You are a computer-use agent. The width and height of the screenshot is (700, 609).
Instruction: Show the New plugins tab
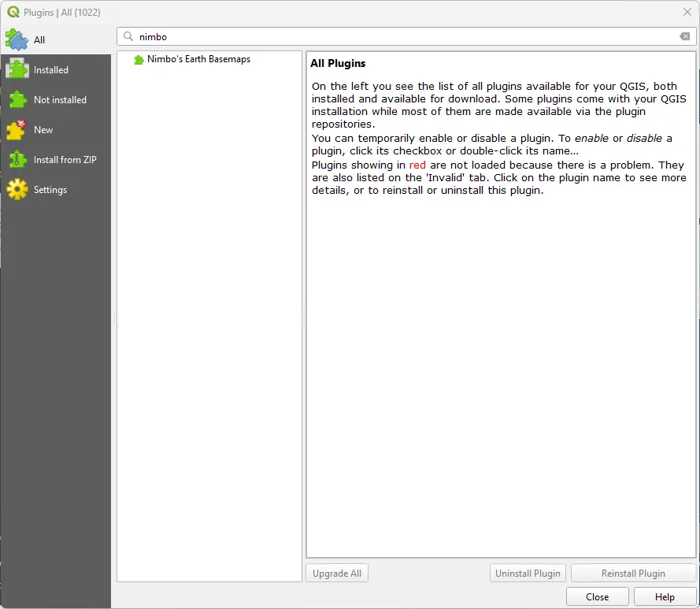[x=56, y=129]
